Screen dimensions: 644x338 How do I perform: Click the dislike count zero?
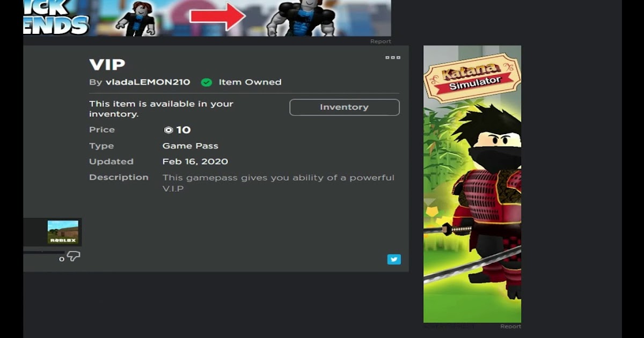point(62,259)
